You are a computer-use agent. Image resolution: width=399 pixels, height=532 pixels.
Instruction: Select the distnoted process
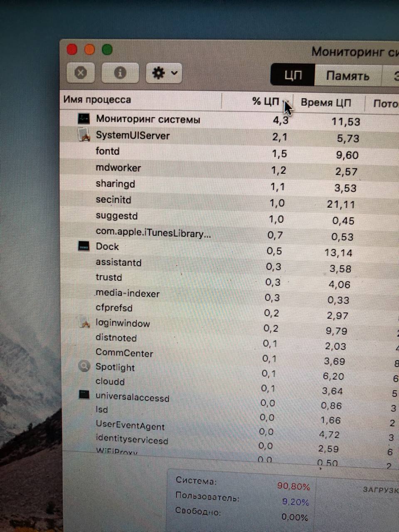pyautogui.click(x=116, y=338)
